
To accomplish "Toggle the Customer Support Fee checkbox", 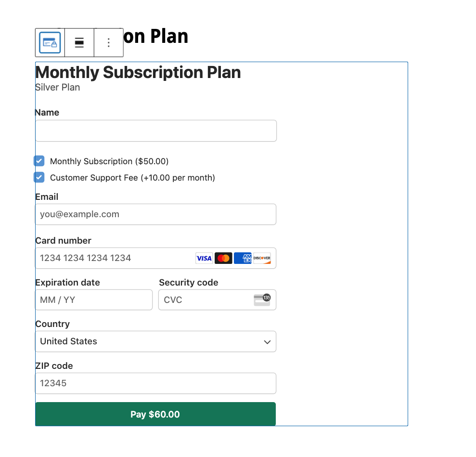I will click(x=39, y=177).
